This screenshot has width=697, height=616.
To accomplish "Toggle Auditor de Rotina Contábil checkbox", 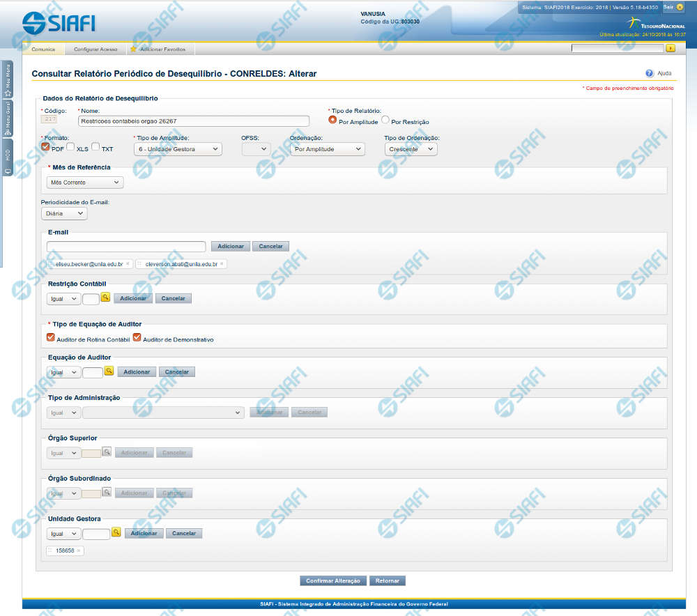I will [51, 337].
